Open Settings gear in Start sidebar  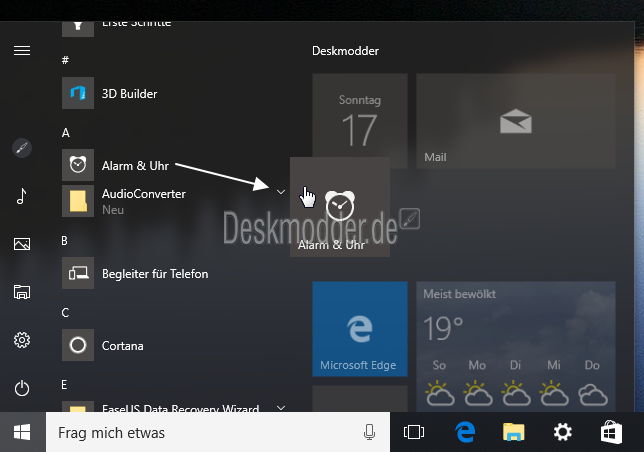[22, 340]
